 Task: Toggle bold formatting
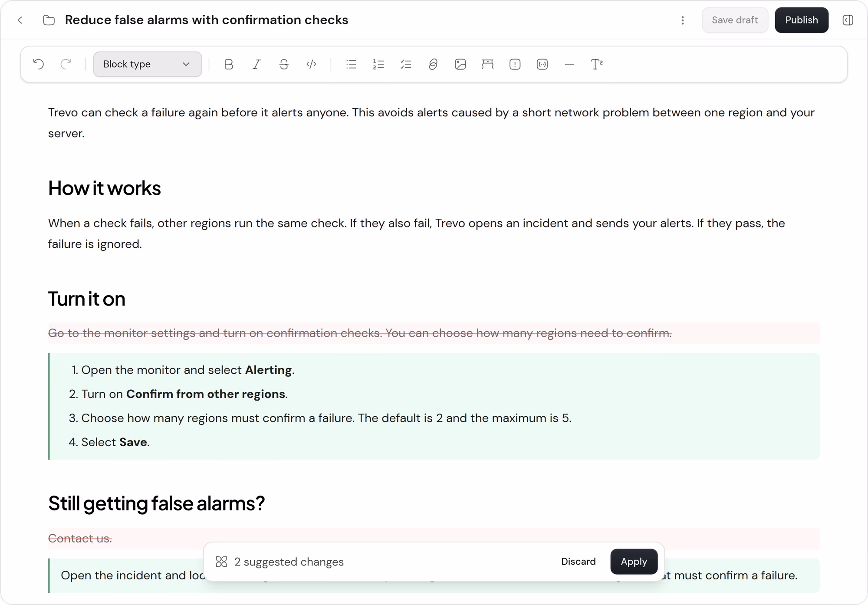click(229, 64)
